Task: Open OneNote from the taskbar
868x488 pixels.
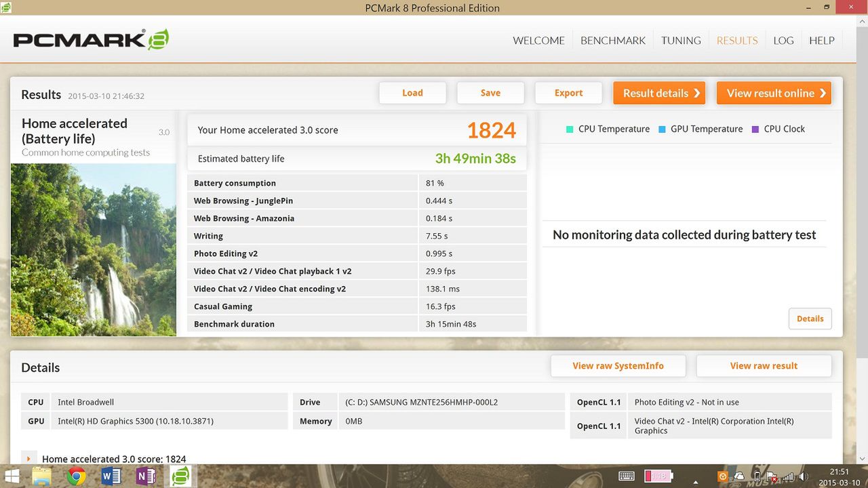Action: 146,476
